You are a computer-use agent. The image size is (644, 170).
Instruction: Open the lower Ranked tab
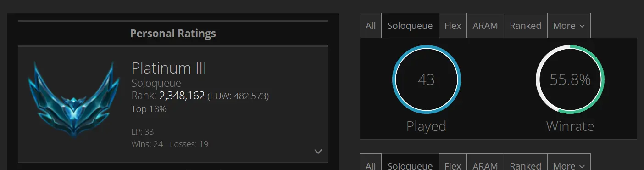[x=526, y=164]
